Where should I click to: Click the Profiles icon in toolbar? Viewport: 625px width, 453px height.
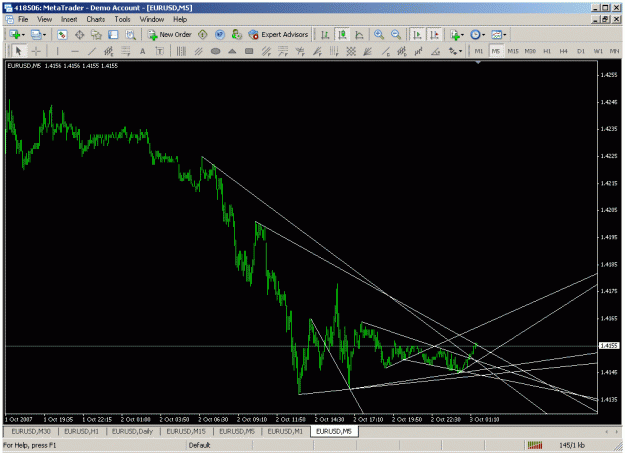(x=36, y=35)
